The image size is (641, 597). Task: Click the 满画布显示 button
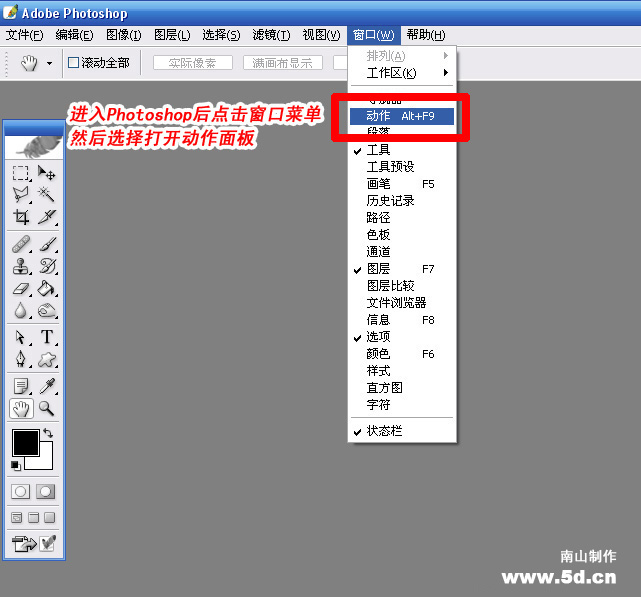[282, 63]
